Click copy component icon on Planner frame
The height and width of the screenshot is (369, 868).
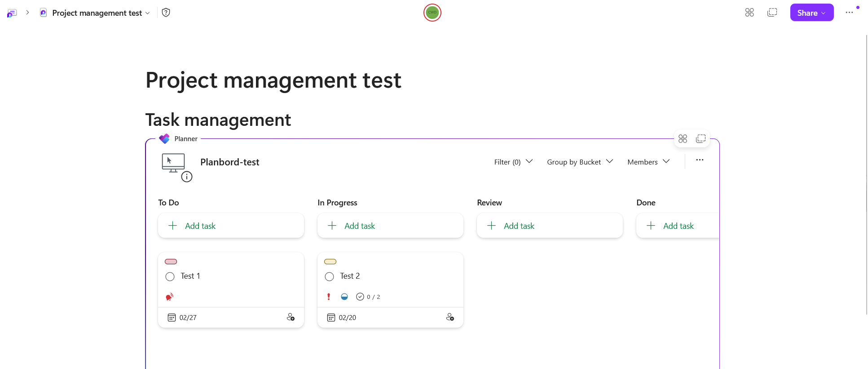pyautogui.click(x=701, y=139)
